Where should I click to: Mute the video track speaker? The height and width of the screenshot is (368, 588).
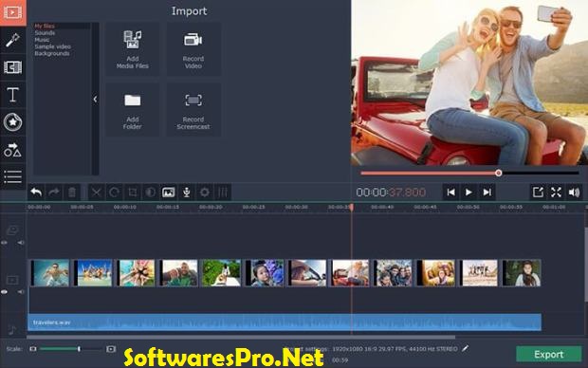pos(21,292)
